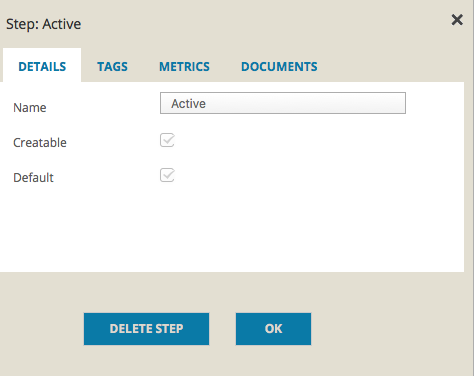Click the Name field containing Active
Image resolution: width=474 pixels, height=376 pixels.
click(x=283, y=103)
